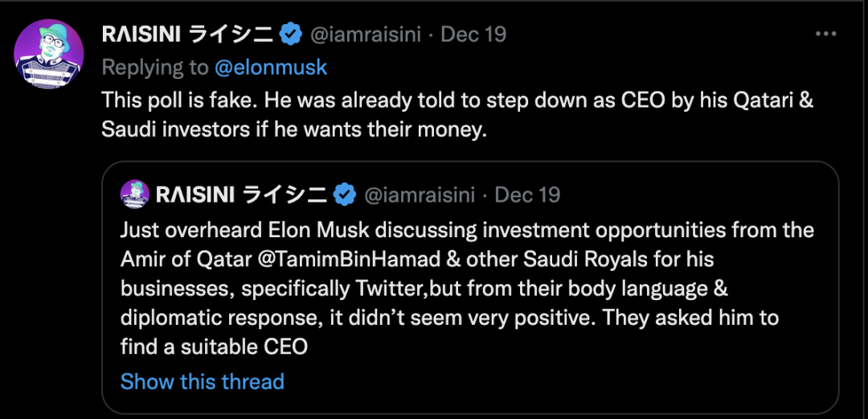Click the "Saudi investors if he wants" line
Image resolution: width=868 pixels, height=419 pixels.
click(294, 129)
